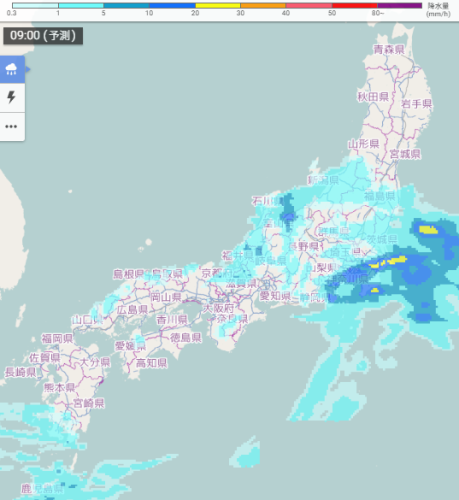Viewport: 459px width, 500px height.
Task: Switch to the lightning bolt layer
Action: 12,97
